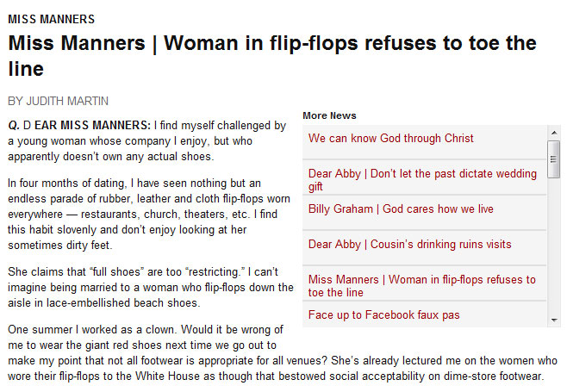This screenshot has height=392, width=567.
Task: Click the MISS MANNERS section label above the headline
Action: point(51,19)
